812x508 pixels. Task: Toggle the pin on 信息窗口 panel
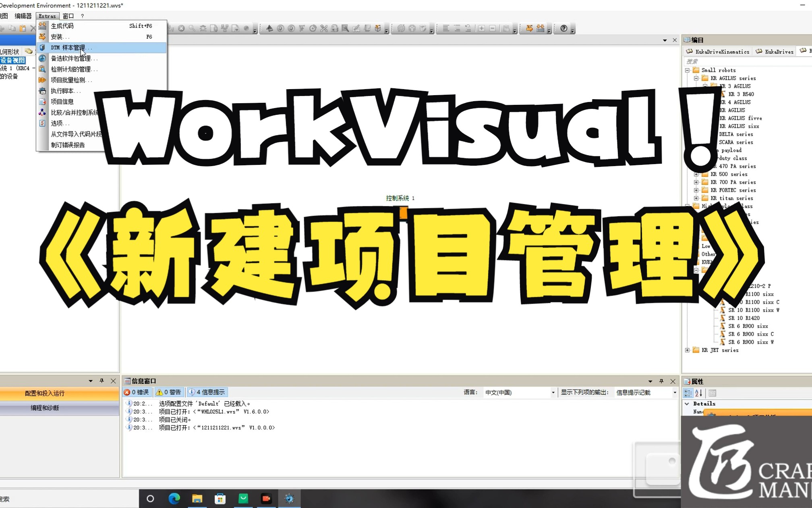tap(661, 381)
